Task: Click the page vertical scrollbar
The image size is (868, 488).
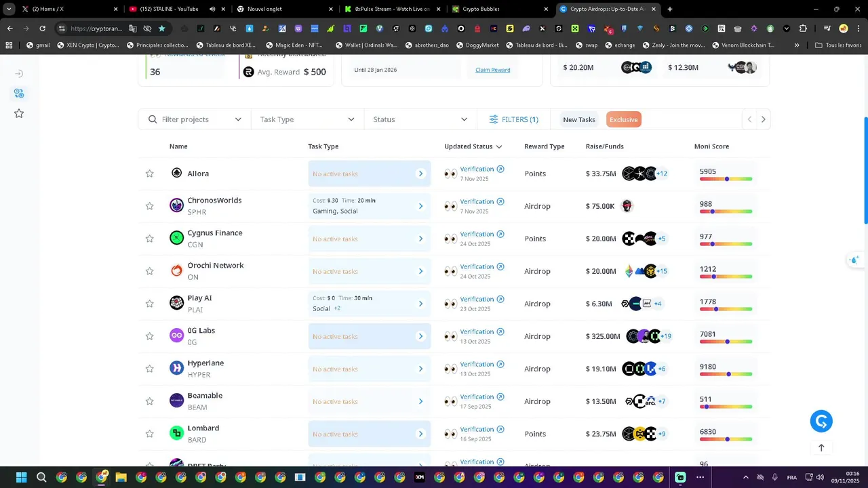Action: click(865, 171)
